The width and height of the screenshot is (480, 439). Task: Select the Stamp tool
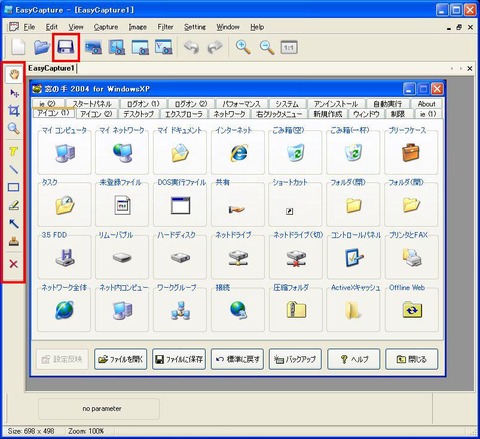[x=14, y=241]
